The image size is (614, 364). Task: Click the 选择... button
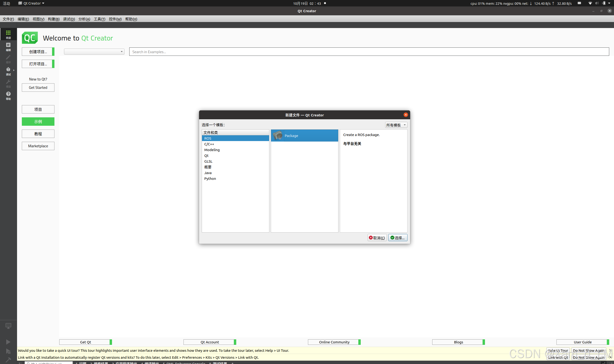(397, 238)
